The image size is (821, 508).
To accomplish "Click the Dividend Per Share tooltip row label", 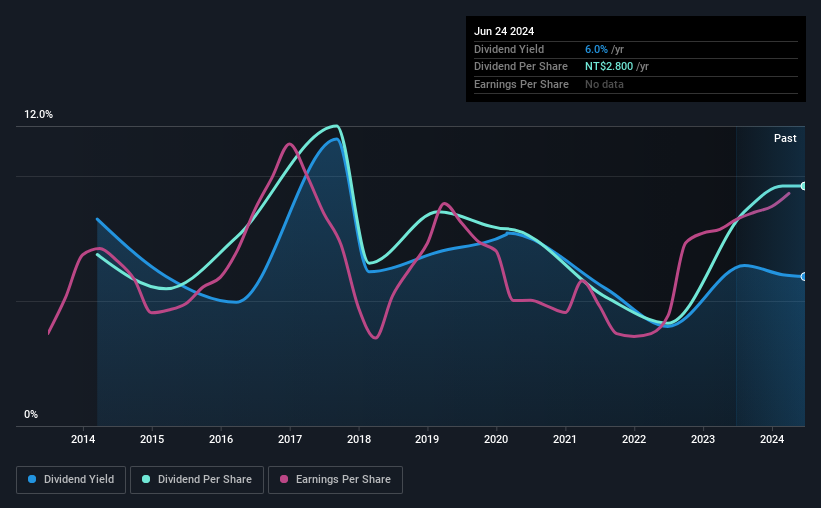I will (x=520, y=67).
